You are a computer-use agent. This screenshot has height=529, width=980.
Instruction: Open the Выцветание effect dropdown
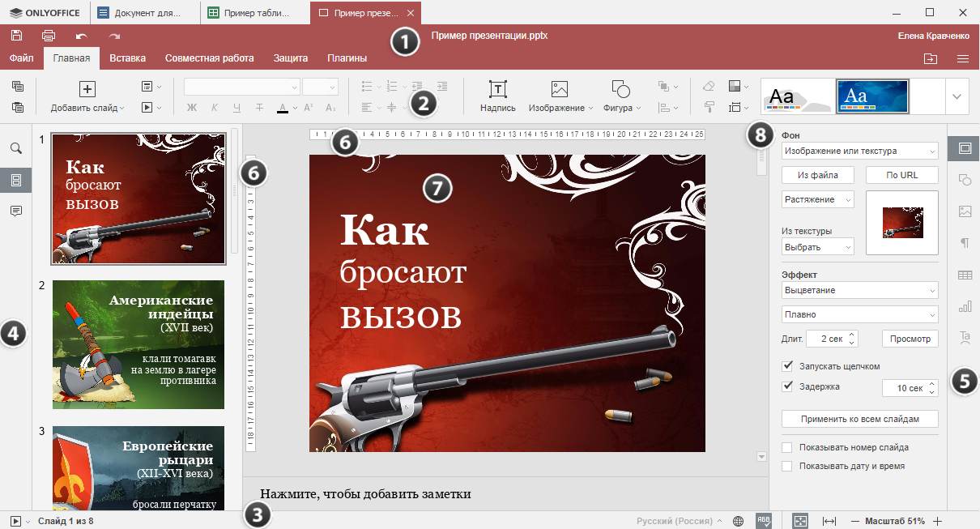tap(860, 290)
